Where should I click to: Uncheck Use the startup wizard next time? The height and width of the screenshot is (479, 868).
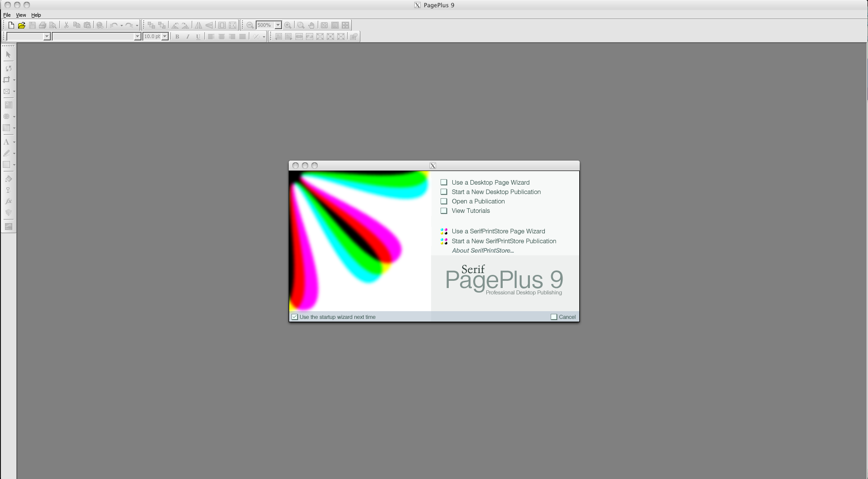pyautogui.click(x=295, y=317)
